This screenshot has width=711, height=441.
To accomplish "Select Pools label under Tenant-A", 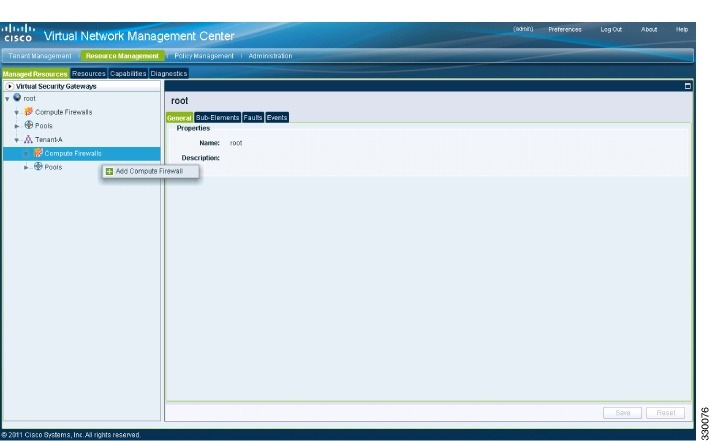I will (x=53, y=167).
